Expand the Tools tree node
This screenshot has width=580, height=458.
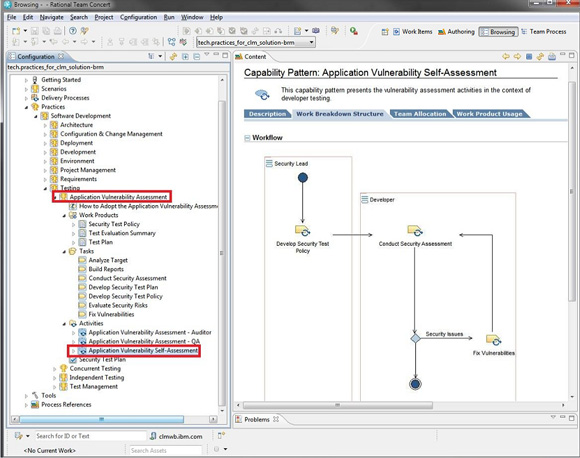pos(26,396)
